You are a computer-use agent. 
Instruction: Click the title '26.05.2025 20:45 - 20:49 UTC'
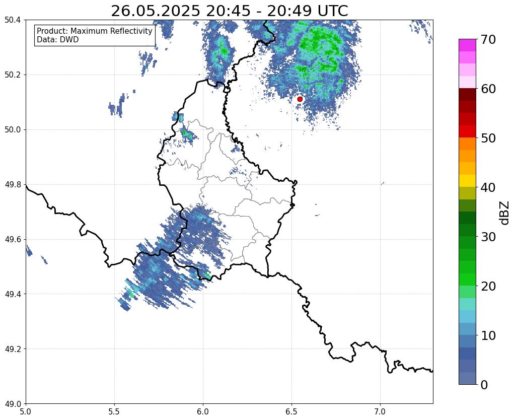pyautogui.click(x=229, y=11)
